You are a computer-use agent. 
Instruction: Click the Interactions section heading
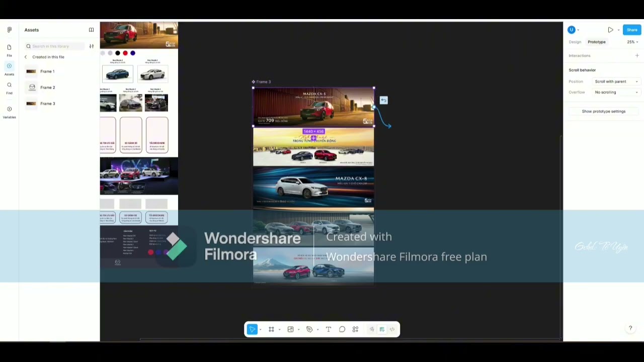click(x=580, y=56)
